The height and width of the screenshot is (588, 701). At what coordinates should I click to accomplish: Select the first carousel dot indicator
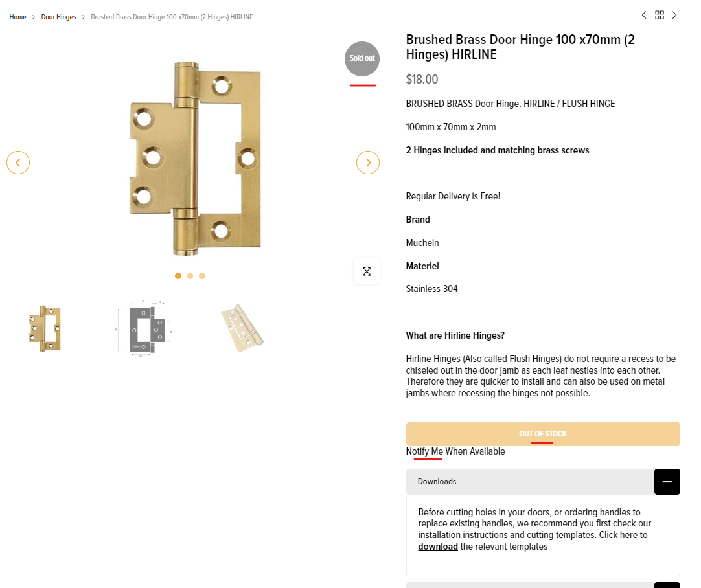(x=178, y=276)
